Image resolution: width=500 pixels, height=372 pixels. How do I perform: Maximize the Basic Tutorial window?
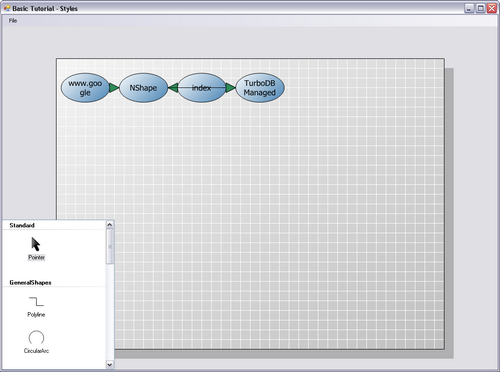(480, 8)
